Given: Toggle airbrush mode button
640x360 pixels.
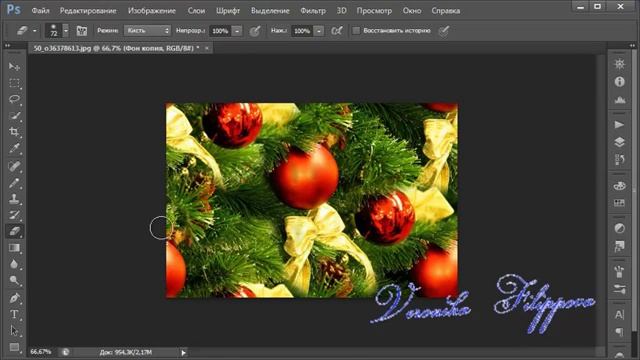Looking at the screenshot, I should 337,31.
